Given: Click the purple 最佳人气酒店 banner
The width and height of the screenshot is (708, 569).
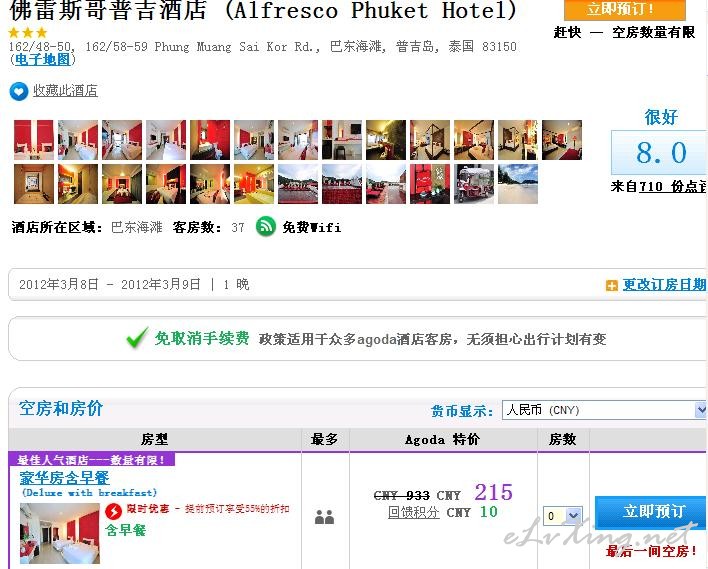Looking at the screenshot, I should [x=92, y=460].
